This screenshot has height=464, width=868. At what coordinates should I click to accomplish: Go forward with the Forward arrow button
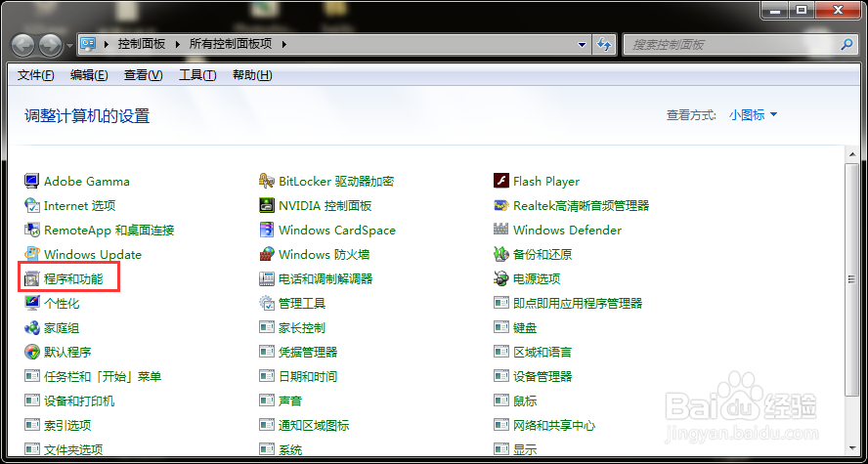click(x=51, y=45)
